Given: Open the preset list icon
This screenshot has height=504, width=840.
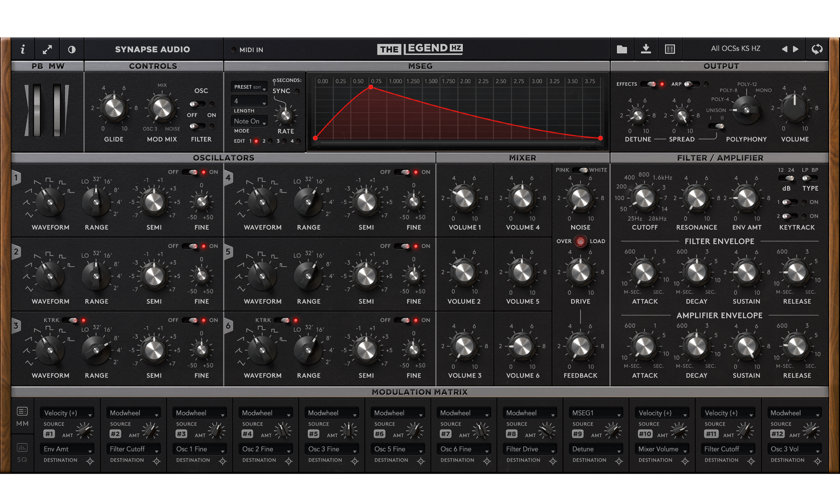Looking at the screenshot, I should [670, 50].
